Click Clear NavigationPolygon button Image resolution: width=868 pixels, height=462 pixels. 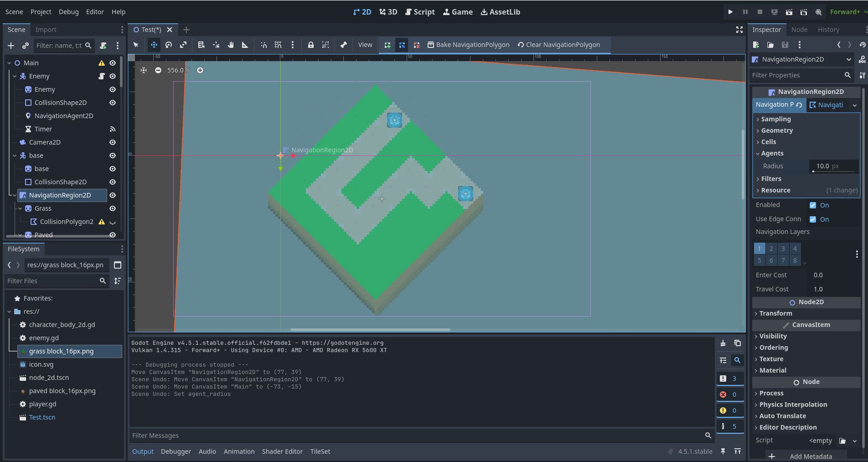coord(558,45)
